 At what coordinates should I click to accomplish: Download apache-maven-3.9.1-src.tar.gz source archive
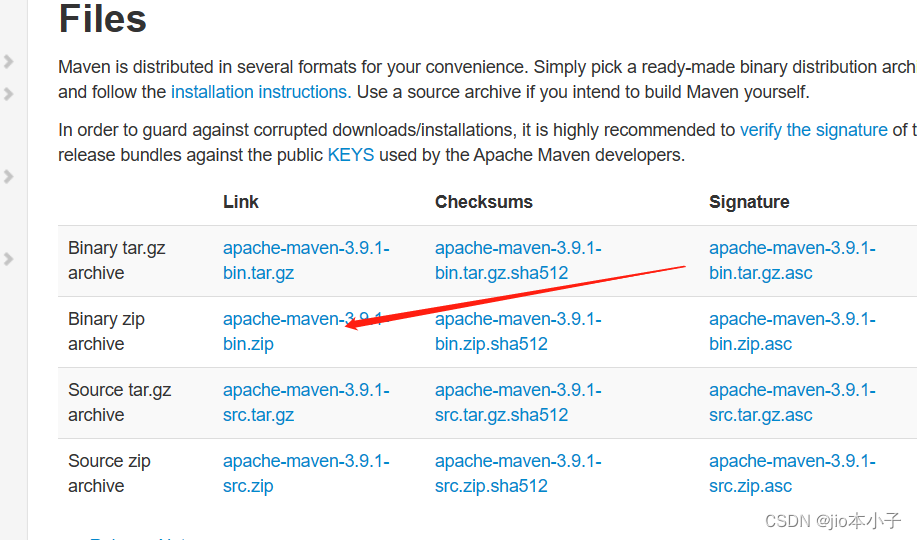pyautogui.click(x=306, y=403)
